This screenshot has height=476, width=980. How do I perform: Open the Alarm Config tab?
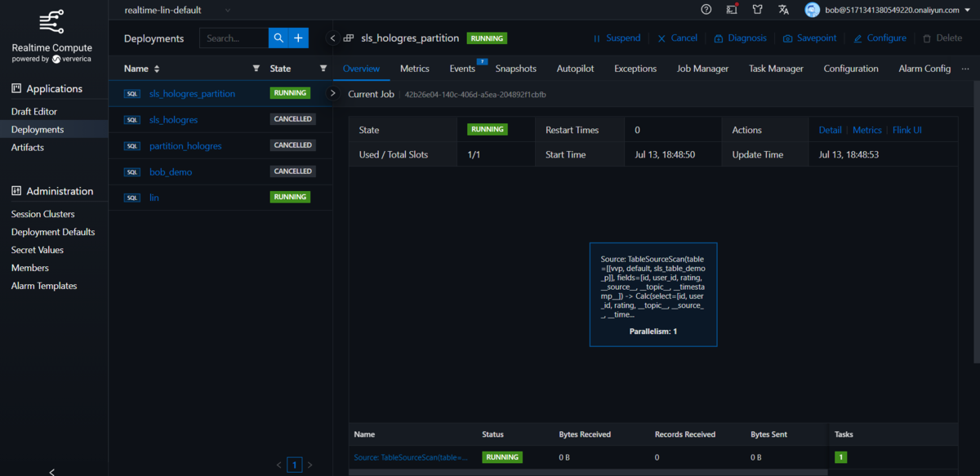point(924,69)
